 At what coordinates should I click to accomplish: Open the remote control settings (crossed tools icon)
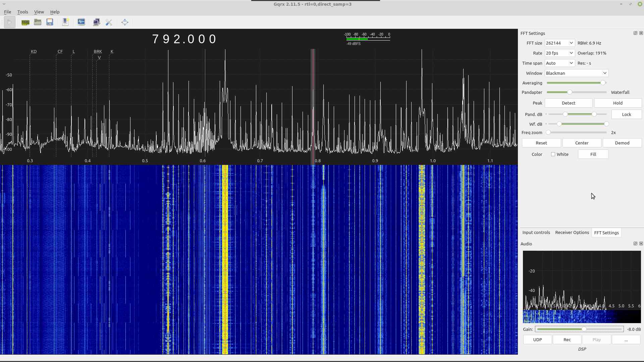click(x=109, y=22)
